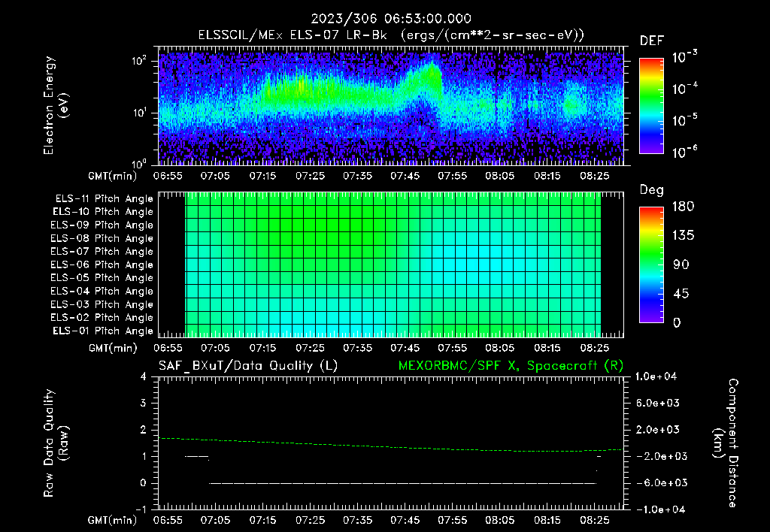Click the 'ELS-02 Pitch Angle' row label
This screenshot has height=532, width=770.
pyautogui.click(x=102, y=318)
